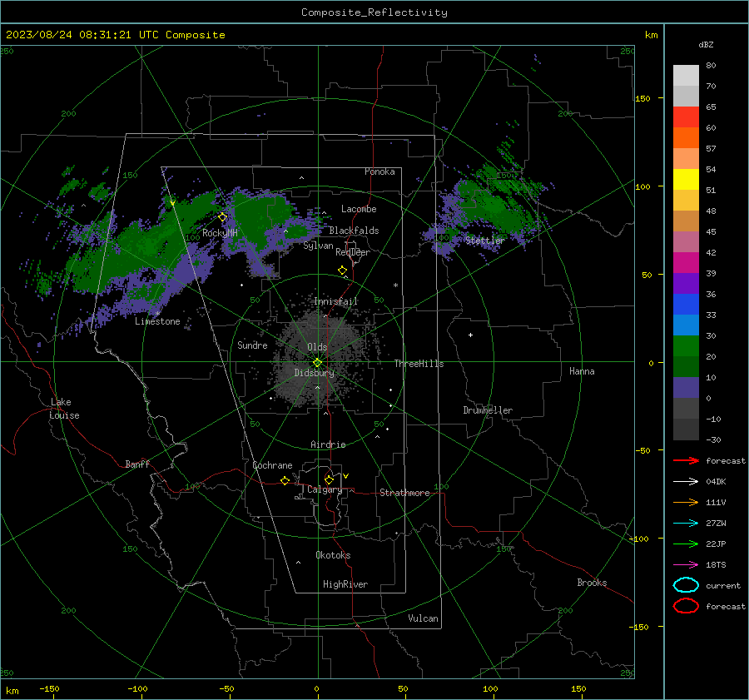Click the RedDeer city label
Screen dimensions: 749x700
353,252
